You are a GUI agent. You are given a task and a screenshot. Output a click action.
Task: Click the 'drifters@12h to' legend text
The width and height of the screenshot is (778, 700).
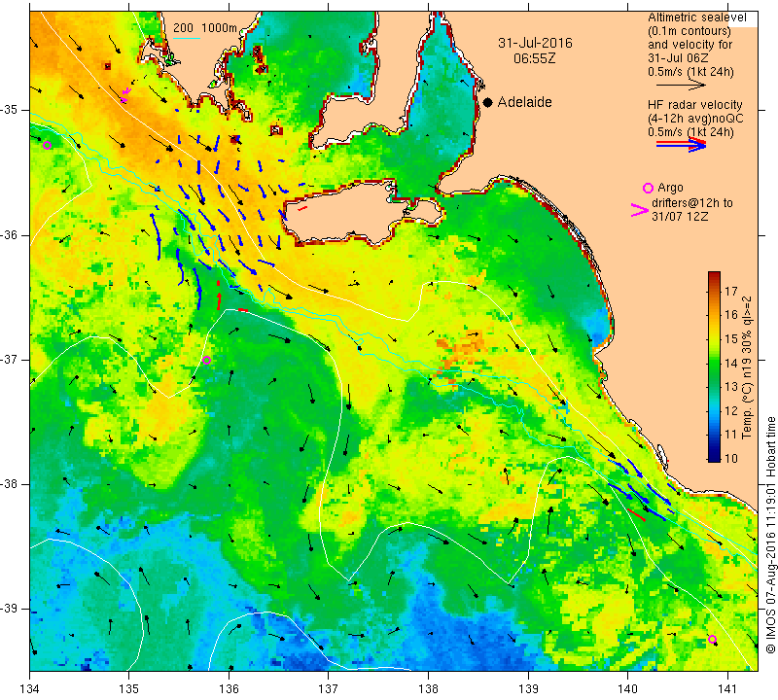[692, 203]
